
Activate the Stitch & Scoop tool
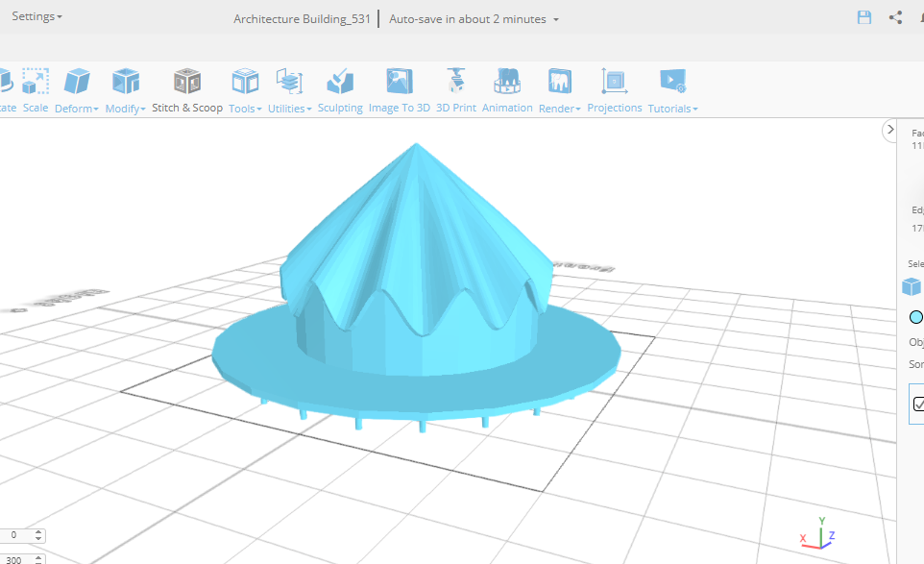pyautogui.click(x=187, y=91)
